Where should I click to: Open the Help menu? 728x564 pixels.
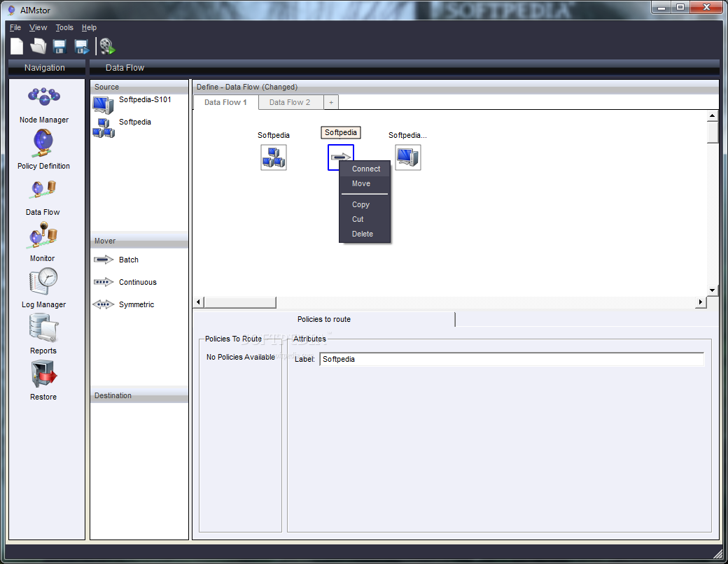[x=89, y=27]
